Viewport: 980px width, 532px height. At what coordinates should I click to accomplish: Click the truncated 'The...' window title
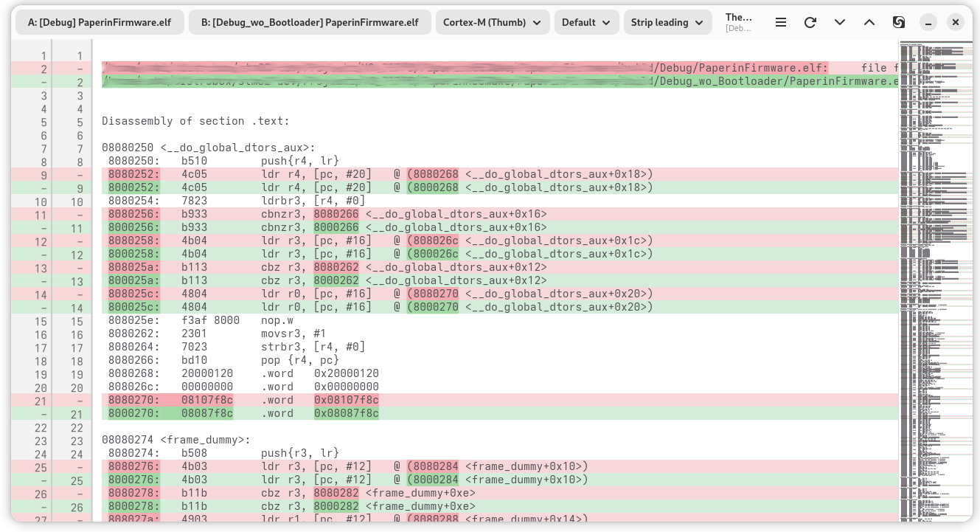point(738,22)
